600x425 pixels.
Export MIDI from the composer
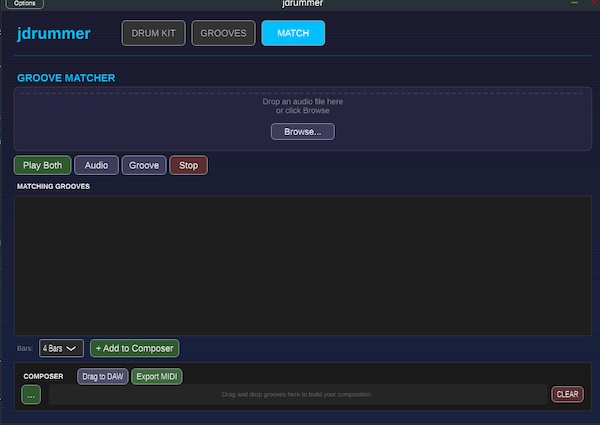(157, 376)
